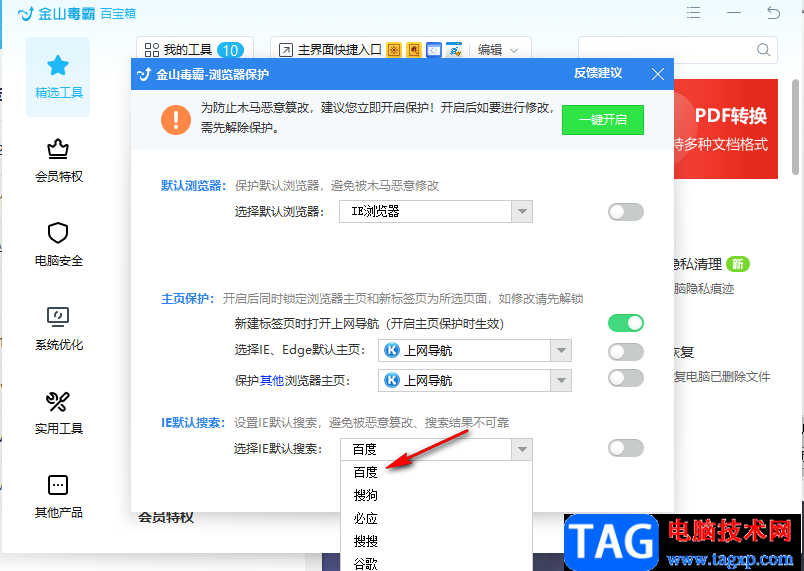The width and height of the screenshot is (804, 571).
Task: Click the search magnifier icon
Action: tap(763, 50)
